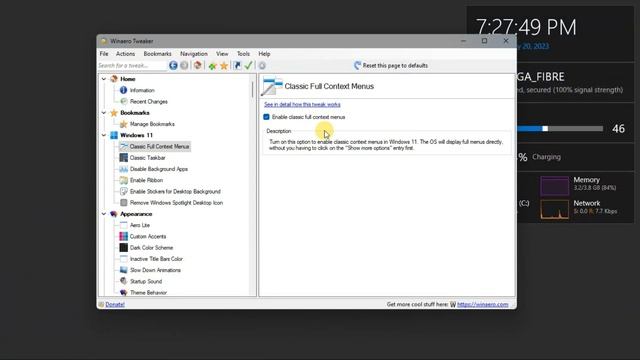Open the Tools menu
640x360 pixels.
(243, 53)
